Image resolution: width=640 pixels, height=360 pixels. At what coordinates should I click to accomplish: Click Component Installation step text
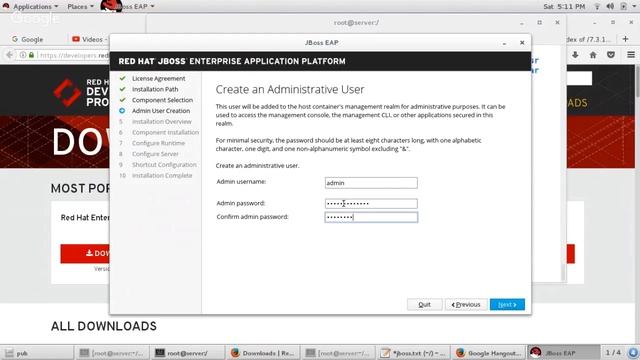point(165,132)
